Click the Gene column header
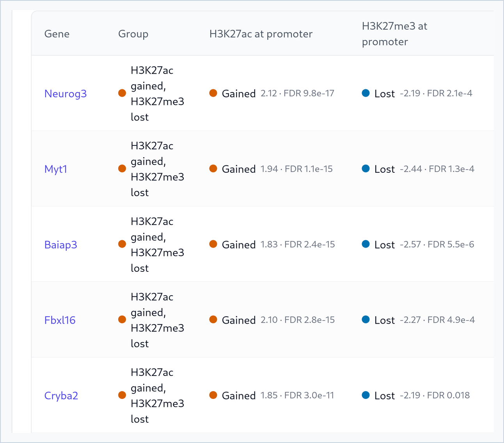504x443 pixels. point(57,34)
